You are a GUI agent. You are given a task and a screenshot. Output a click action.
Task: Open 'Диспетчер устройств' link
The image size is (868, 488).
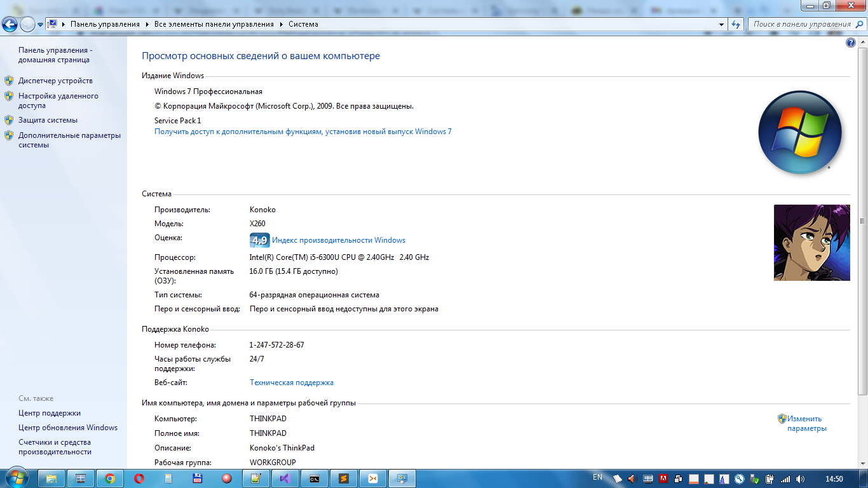pos(55,81)
